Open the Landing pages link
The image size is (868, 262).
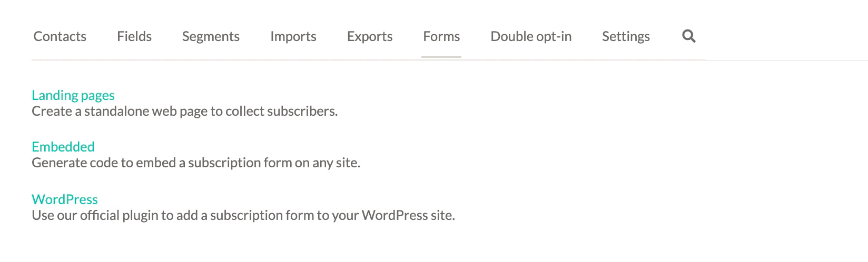(x=73, y=95)
